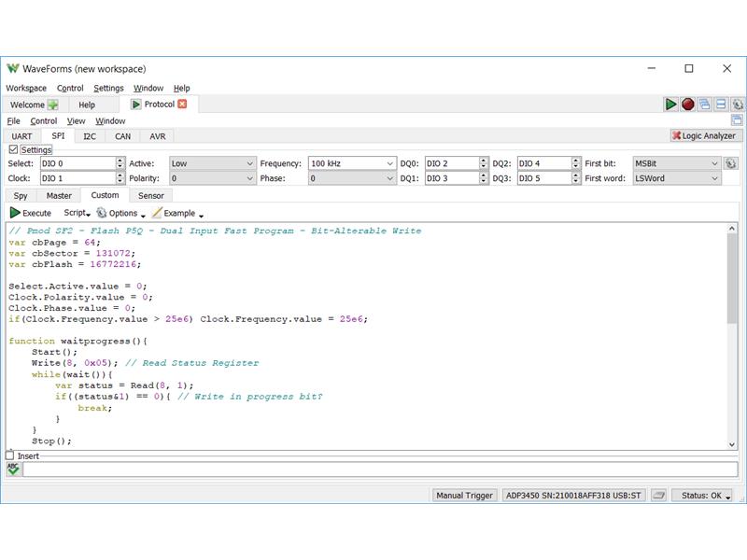The height and width of the screenshot is (560, 747).
Task: Switch to the Sensor tab
Action: [x=151, y=196]
